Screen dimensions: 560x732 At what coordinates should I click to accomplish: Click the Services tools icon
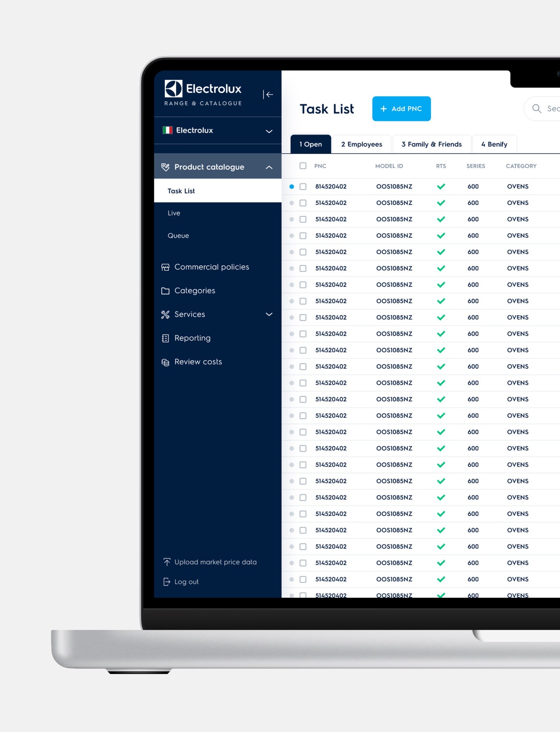coord(165,315)
